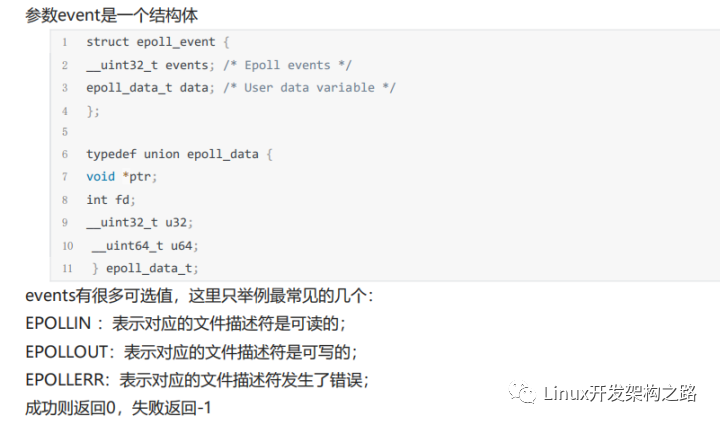720x425 pixels.
Task: Click the heading 参数event是一个结构体
Action: pos(112,15)
